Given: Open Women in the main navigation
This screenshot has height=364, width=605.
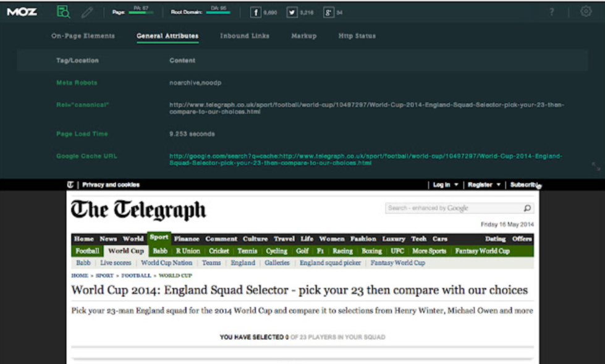Looking at the screenshot, I should click(331, 239).
